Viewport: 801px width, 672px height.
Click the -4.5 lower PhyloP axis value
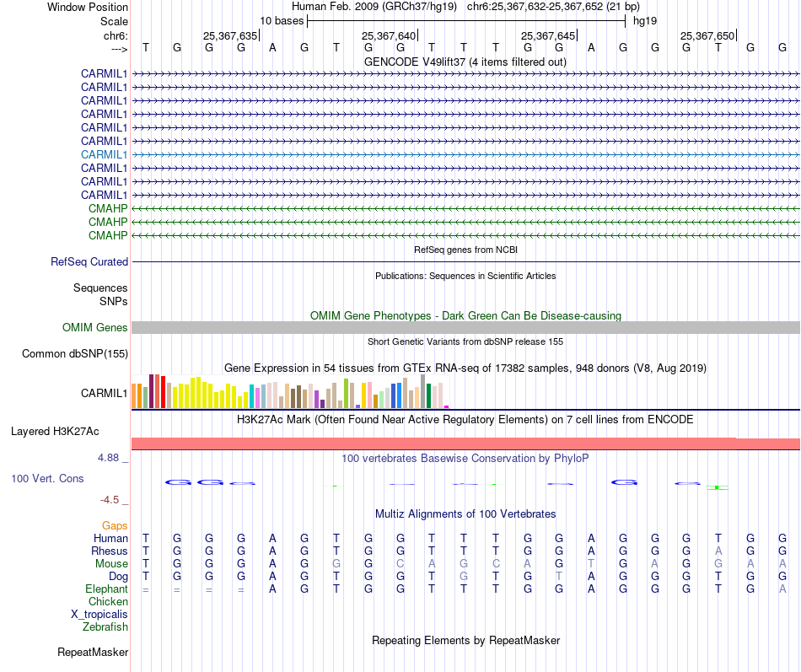pyautogui.click(x=110, y=500)
